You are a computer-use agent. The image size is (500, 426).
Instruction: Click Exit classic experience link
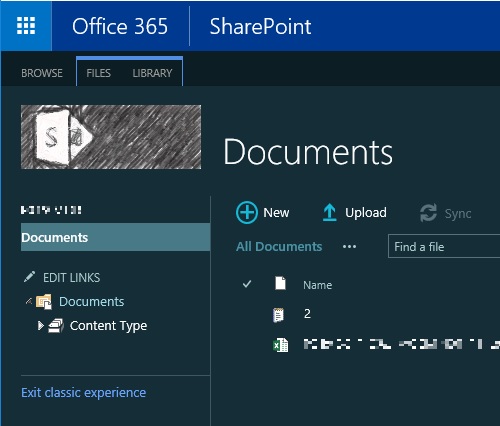(x=83, y=393)
